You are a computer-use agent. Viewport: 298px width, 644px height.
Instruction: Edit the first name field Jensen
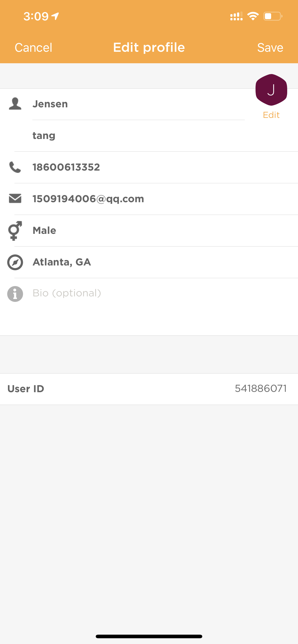click(138, 104)
